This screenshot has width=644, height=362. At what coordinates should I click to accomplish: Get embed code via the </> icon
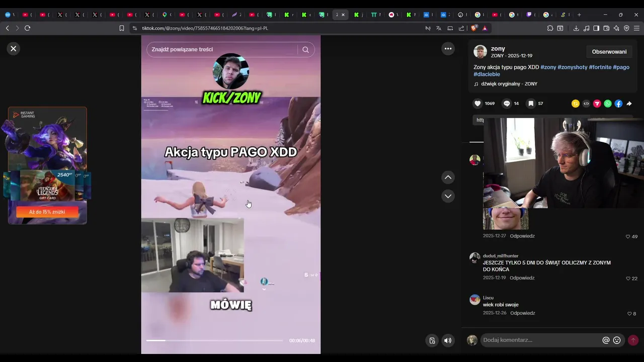point(586,104)
